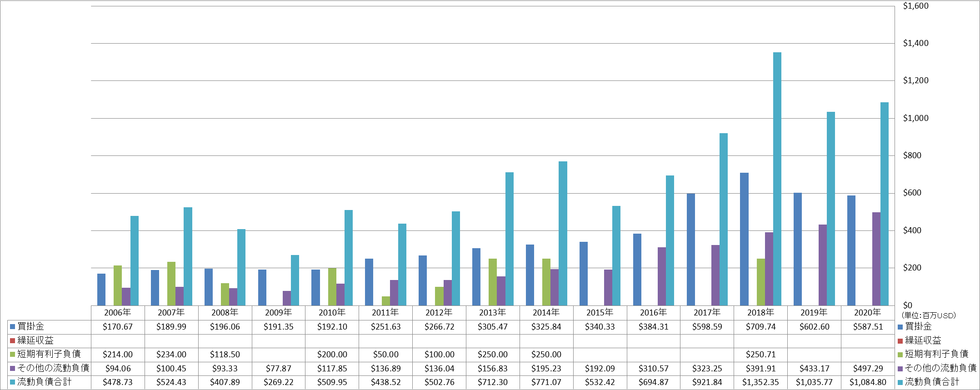Click the 2012年 column header
Screen dimensions: 980x390
click(x=439, y=313)
